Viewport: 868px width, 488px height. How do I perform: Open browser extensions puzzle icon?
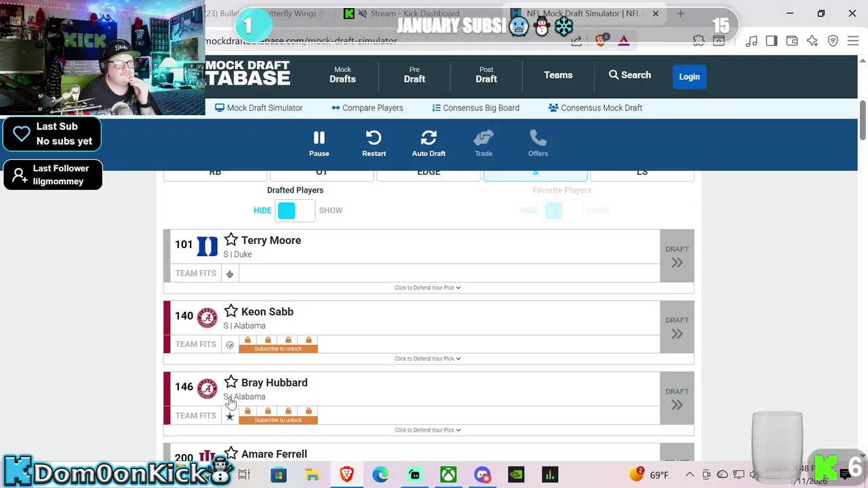(x=698, y=41)
